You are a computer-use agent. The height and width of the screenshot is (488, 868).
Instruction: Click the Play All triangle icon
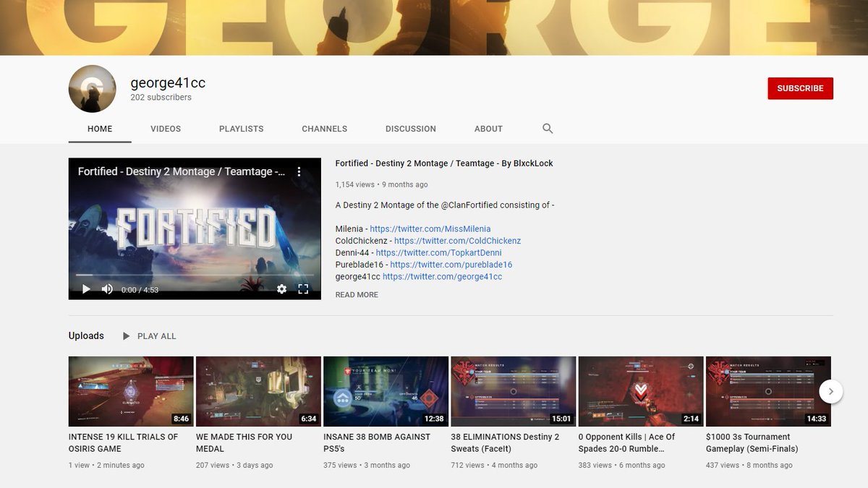coord(127,336)
